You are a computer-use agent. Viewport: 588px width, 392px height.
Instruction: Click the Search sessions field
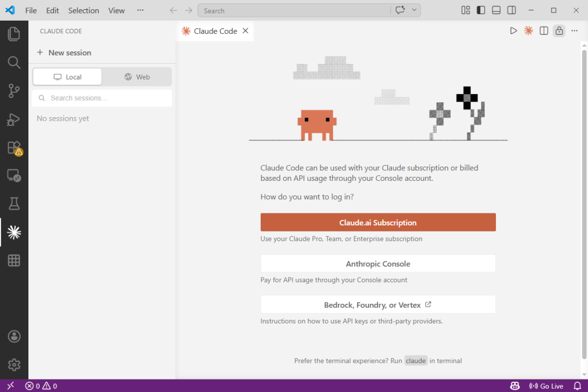[x=102, y=98]
